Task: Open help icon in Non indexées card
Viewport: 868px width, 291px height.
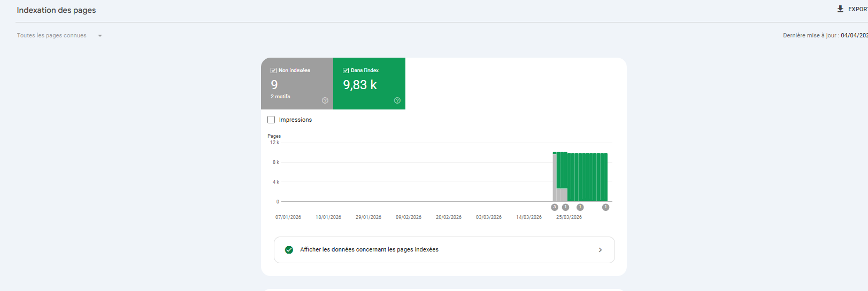Action: pyautogui.click(x=325, y=100)
